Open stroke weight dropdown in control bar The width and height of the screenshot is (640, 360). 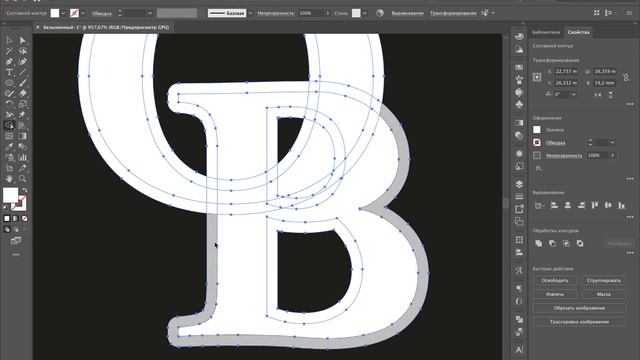[149, 13]
